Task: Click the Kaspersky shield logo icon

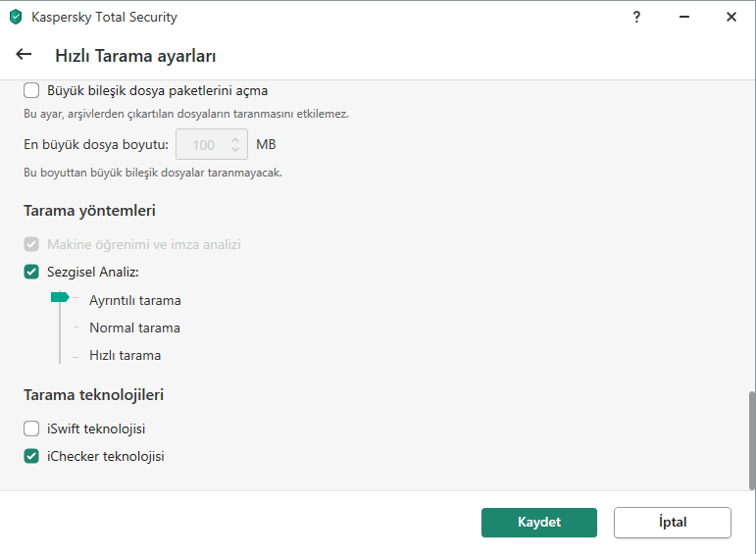Action: [x=16, y=17]
